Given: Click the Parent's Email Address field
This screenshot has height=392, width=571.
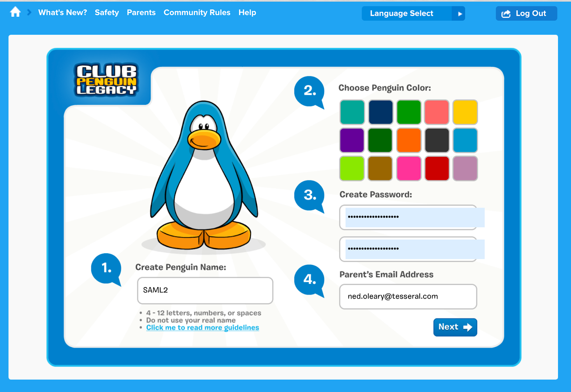Looking at the screenshot, I should pyautogui.click(x=408, y=296).
